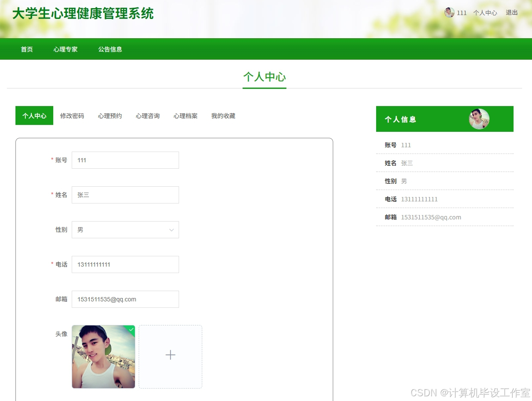Viewport: 532px width, 401px height.
Task: Click the plus icon to upload a new avatar
Action: (x=170, y=355)
